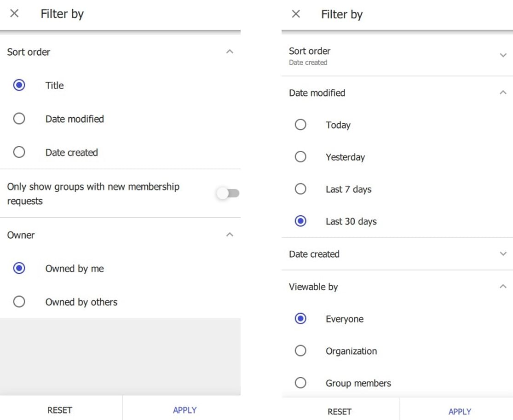Choose Organization under Viewable by
This screenshot has width=513, height=420.
coord(300,351)
